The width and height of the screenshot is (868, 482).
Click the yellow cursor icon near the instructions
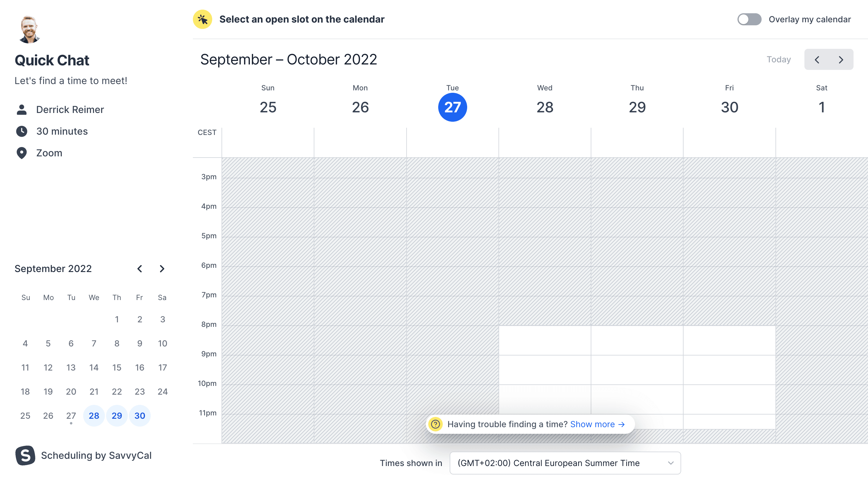pos(202,19)
